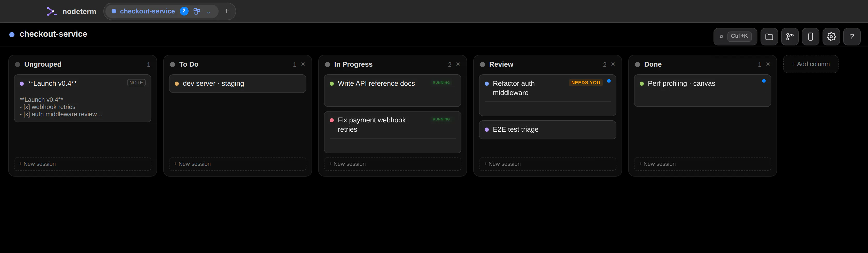Open the Write API reference docs card

pyautogui.click(x=393, y=91)
